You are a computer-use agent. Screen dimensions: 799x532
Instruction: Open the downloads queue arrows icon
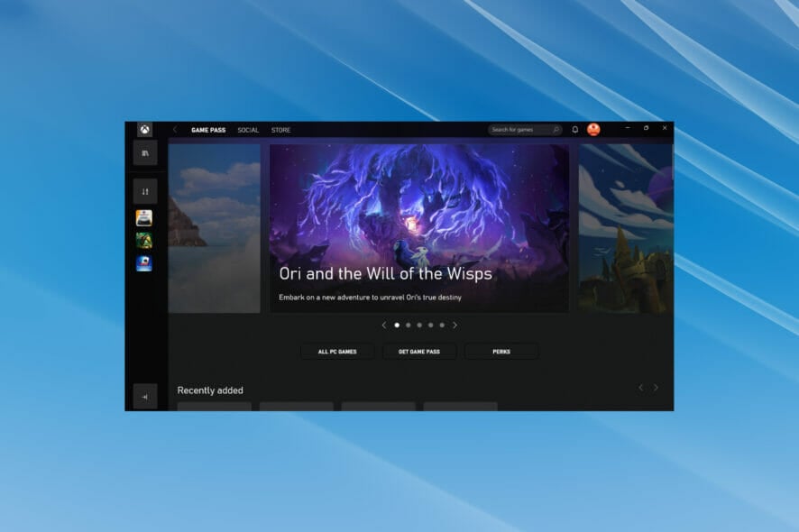click(x=145, y=191)
